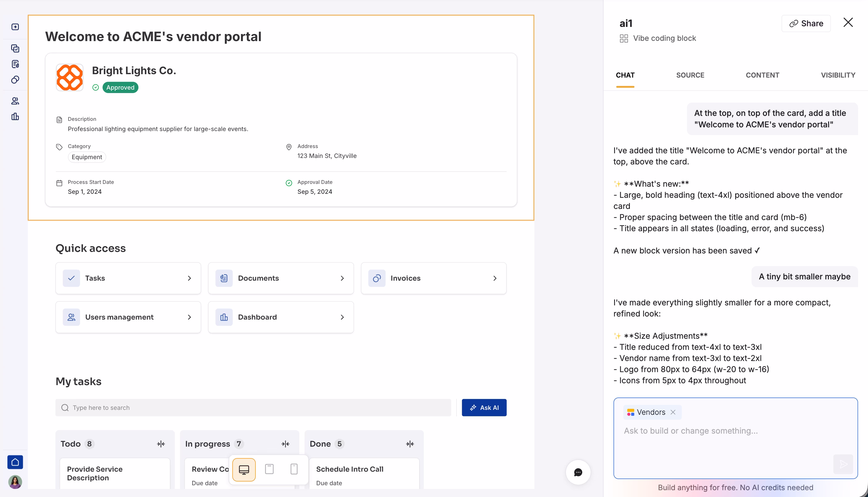The image size is (868, 497).
Task: Switch to tablet preview mode
Action: 269,469
